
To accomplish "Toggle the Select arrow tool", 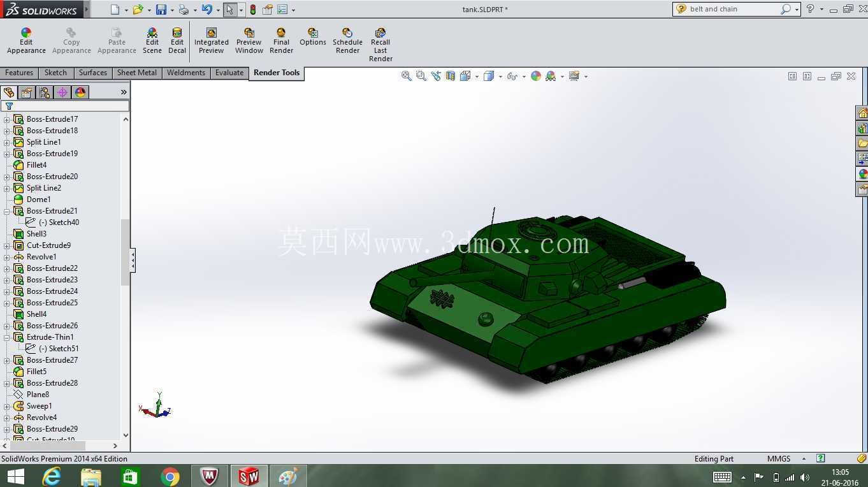I will coord(229,10).
